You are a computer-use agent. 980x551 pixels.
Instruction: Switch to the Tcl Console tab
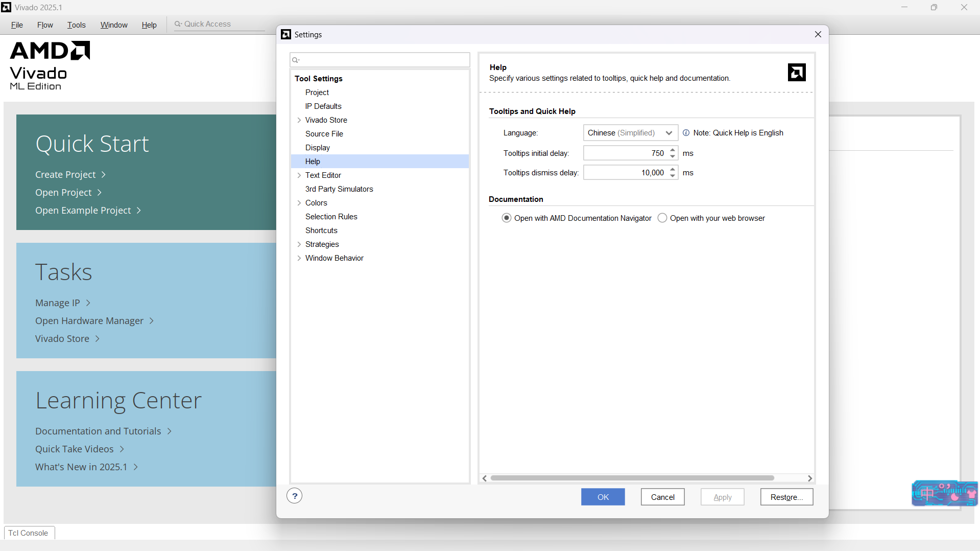[x=29, y=533]
